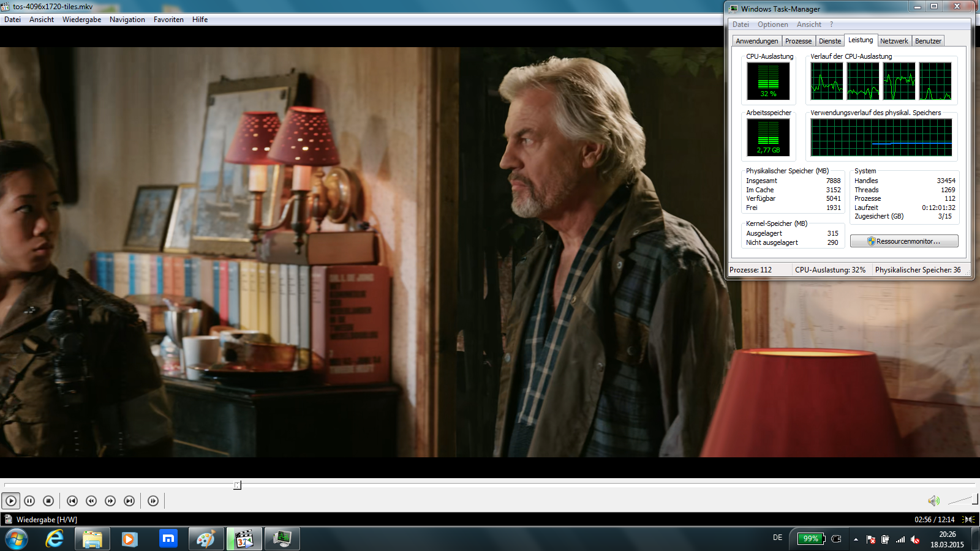Click the muted system volume tray icon

(915, 539)
